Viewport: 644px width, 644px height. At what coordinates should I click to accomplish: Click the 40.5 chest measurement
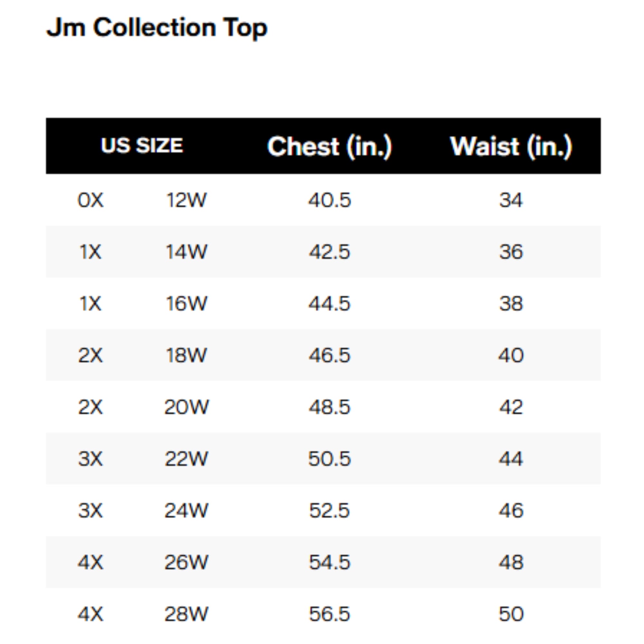tap(329, 200)
